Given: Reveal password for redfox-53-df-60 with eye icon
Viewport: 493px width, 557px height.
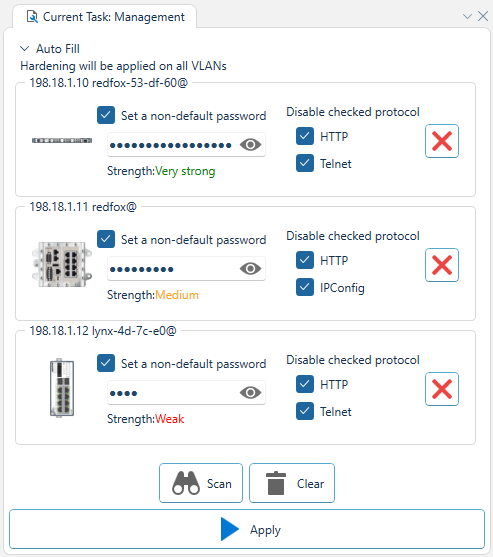Looking at the screenshot, I should coord(250,145).
